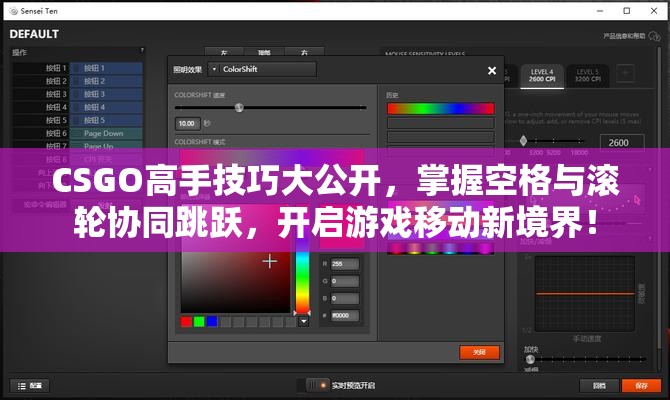Viewport: 670px width, 400px height.
Task: Click the G value input field
Action: 344,281
